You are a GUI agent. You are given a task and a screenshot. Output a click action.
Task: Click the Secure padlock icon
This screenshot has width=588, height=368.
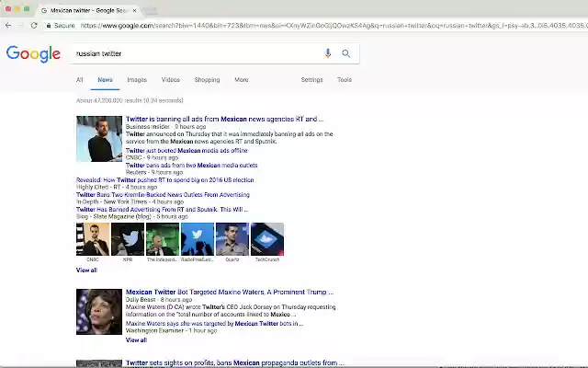49,26
